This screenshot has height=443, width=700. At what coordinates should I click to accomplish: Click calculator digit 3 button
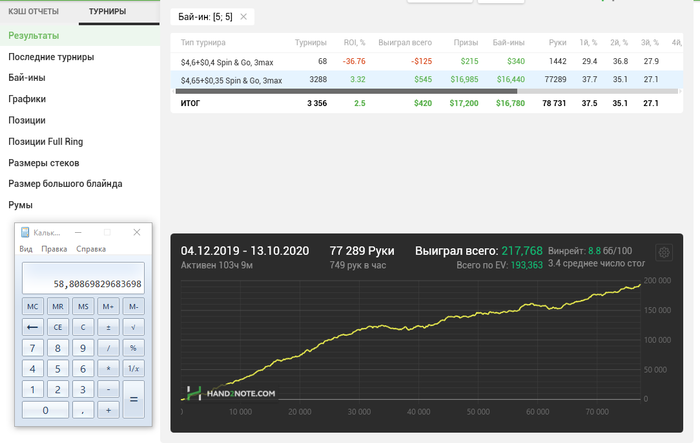(83, 389)
